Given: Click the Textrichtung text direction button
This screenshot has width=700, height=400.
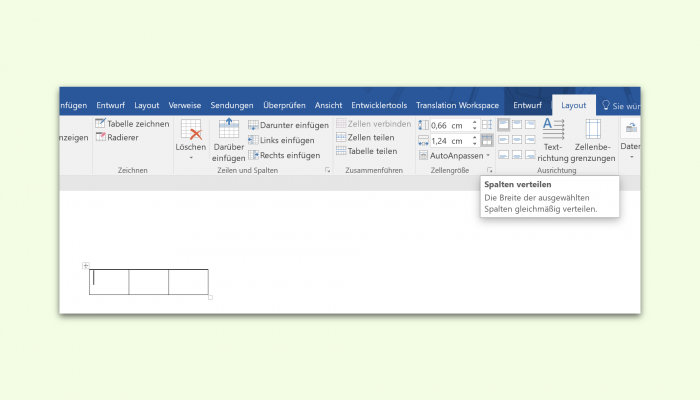Looking at the screenshot, I should [553, 140].
